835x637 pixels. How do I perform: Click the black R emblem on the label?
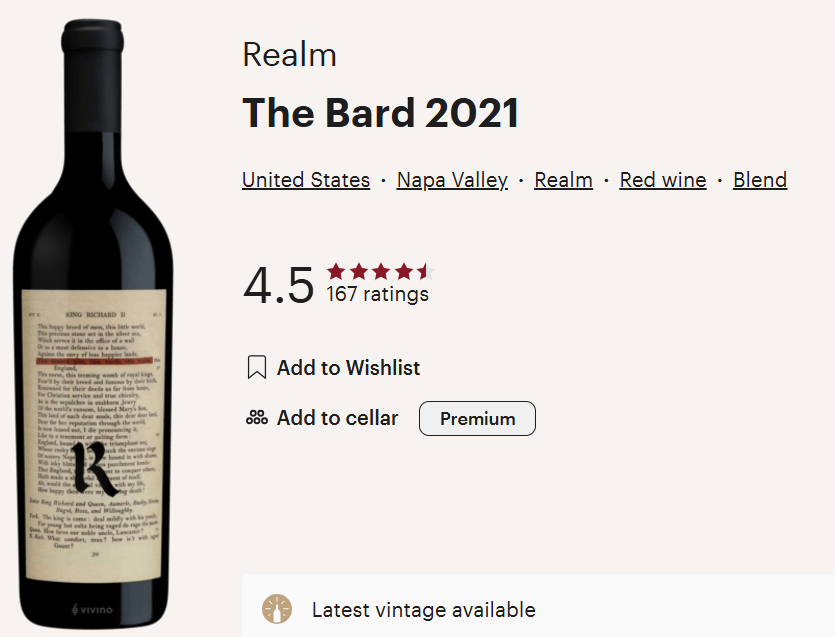pos(94,468)
